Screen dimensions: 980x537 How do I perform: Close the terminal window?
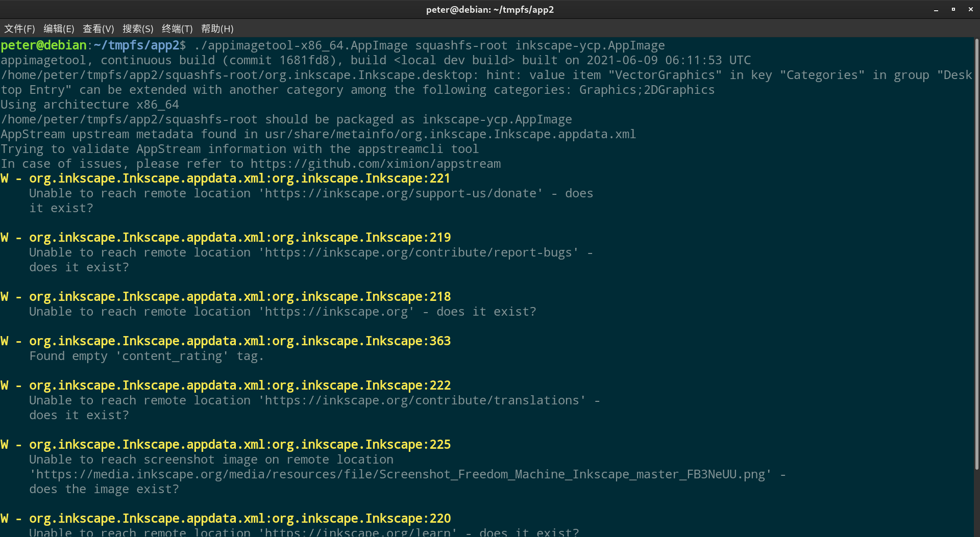click(971, 10)
